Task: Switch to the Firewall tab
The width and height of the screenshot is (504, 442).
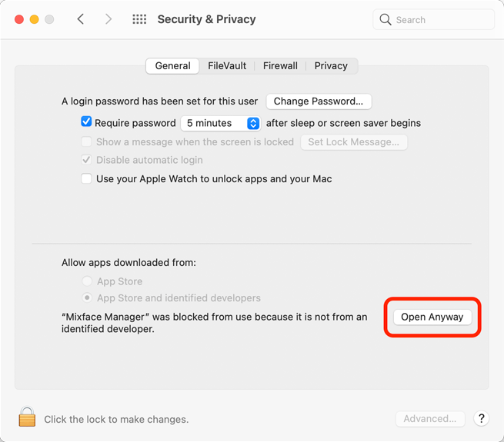Action: [x=280, y=66]
